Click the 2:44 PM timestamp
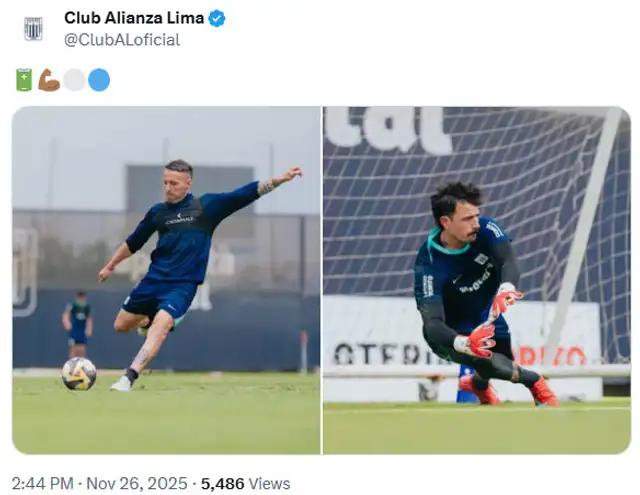 pyautogui.click(x=42, y=484)
